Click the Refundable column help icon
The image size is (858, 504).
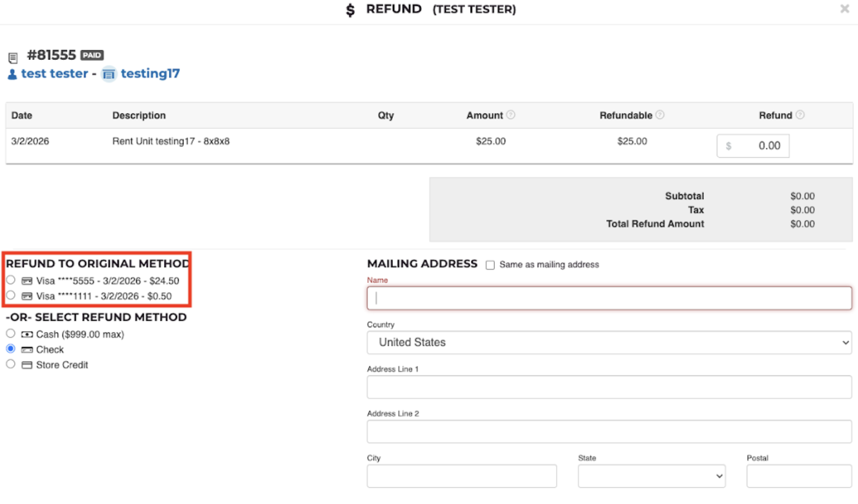[x=660, y=115]
